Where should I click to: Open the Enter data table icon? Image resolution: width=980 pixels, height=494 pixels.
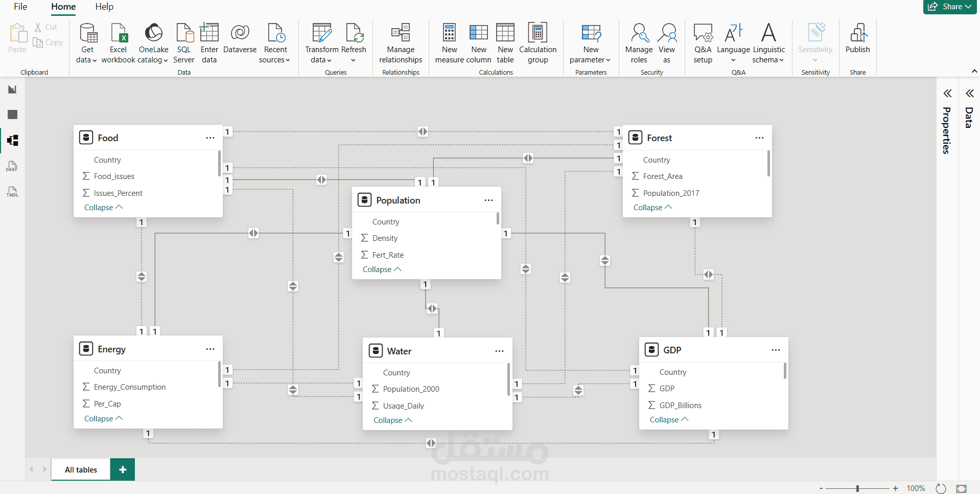pos(209,33)
